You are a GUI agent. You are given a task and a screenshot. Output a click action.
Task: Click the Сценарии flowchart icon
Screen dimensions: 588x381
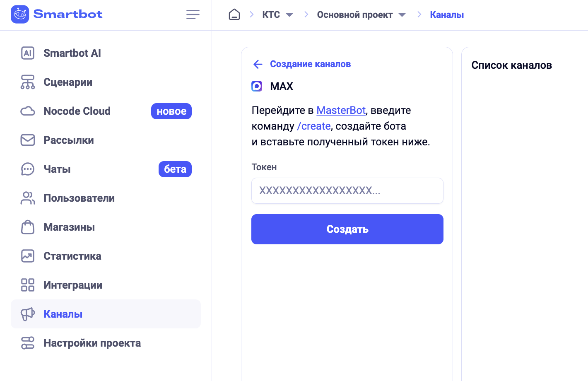(x=28, y=82)
